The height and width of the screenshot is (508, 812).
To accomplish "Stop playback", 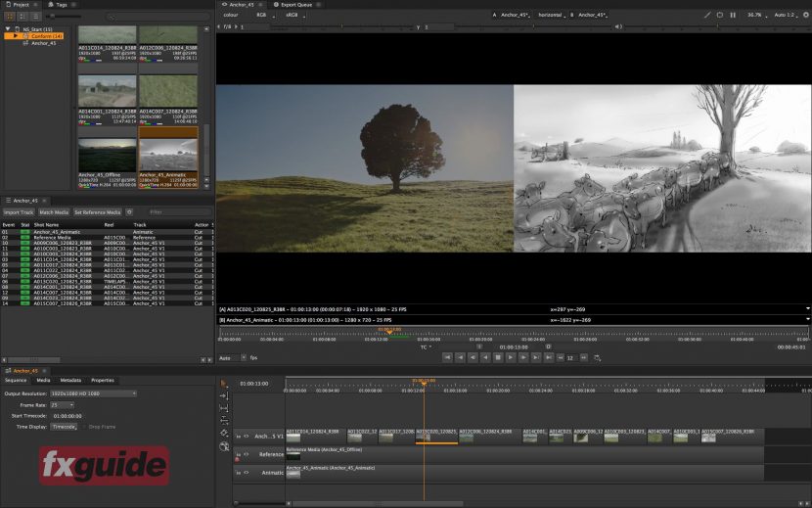I will click(x=498, y=357).
